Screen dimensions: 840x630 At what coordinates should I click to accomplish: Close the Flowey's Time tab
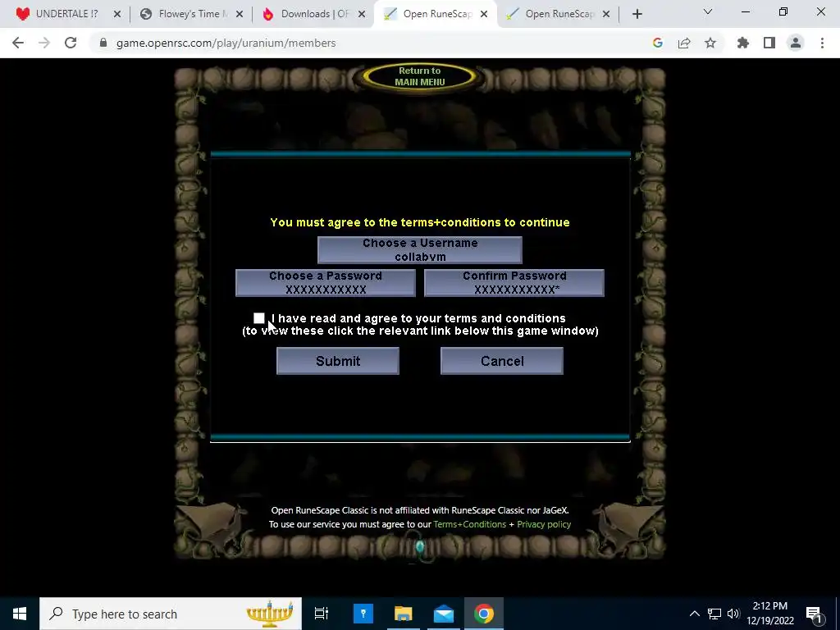[x=240, y=15]
